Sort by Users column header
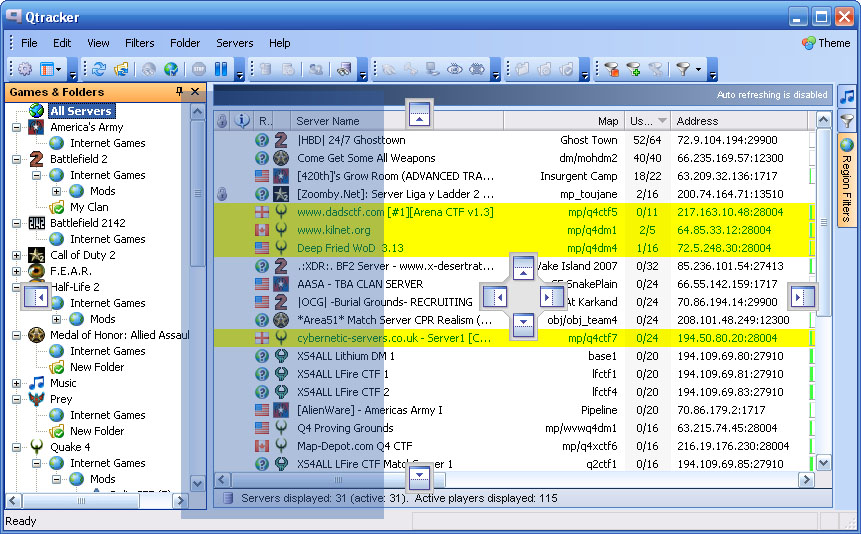 pos(647,121)
